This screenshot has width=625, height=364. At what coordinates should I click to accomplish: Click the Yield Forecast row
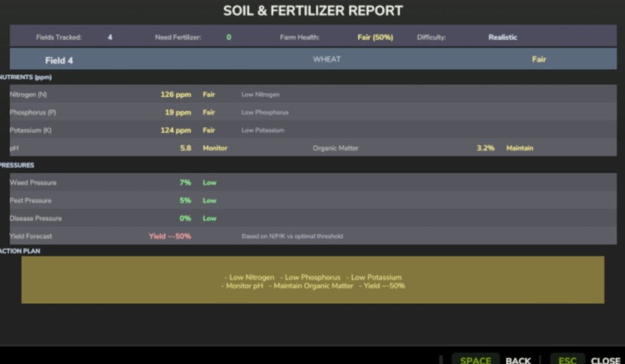click(313, 236)
